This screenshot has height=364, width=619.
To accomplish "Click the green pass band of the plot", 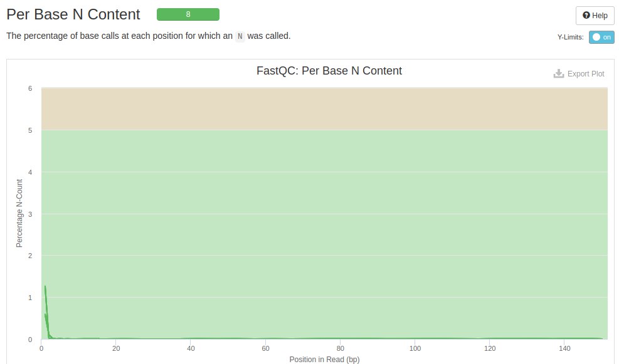I will coord(324,213).
